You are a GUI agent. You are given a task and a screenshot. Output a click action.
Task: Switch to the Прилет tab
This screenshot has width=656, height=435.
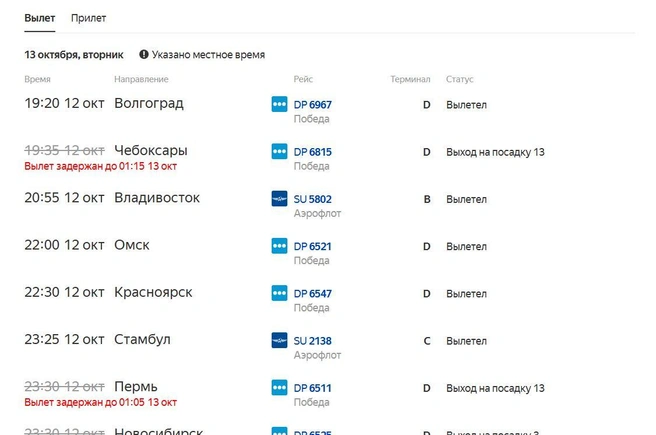pos(88,18)
